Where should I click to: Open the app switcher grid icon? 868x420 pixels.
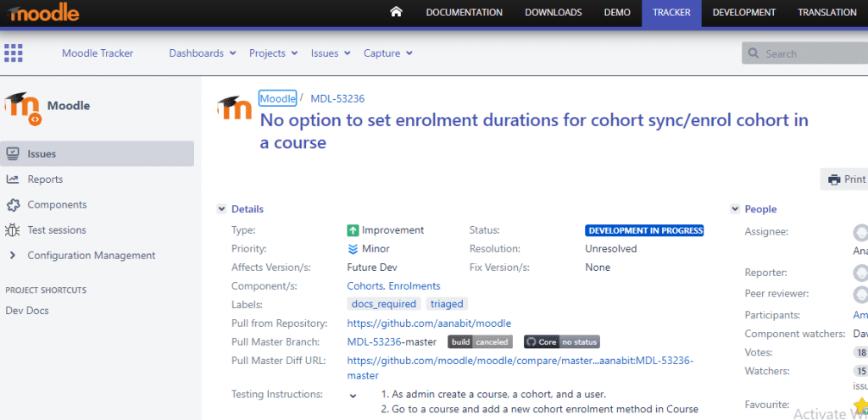coord(14,53)
